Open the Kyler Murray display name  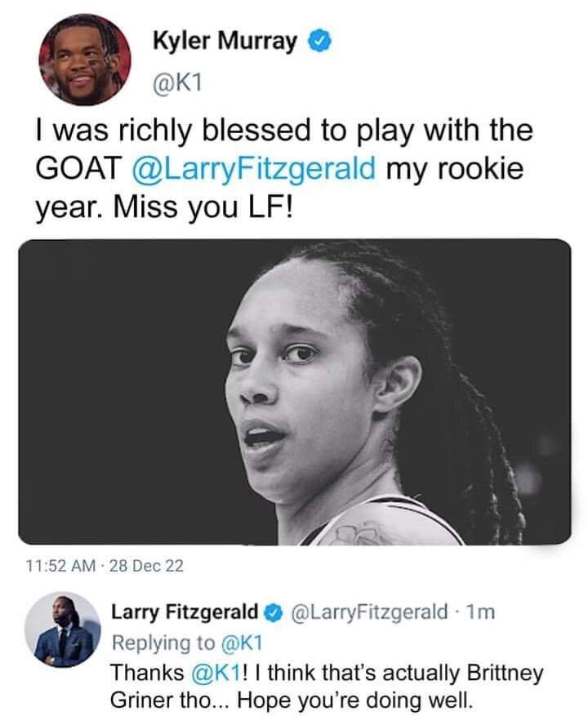[x=224, y=41]
